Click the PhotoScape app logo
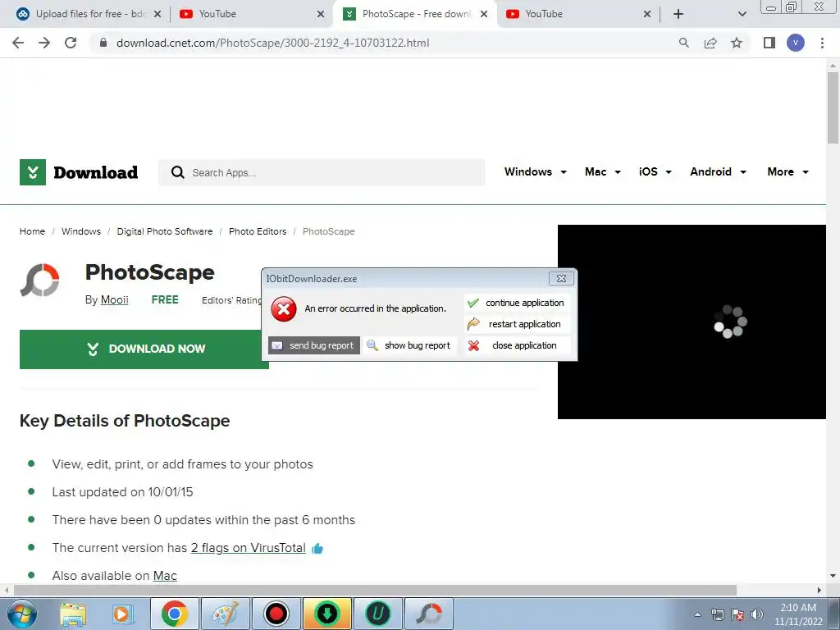The height and width of the screenshot is (630, 840). click(39, 281)
